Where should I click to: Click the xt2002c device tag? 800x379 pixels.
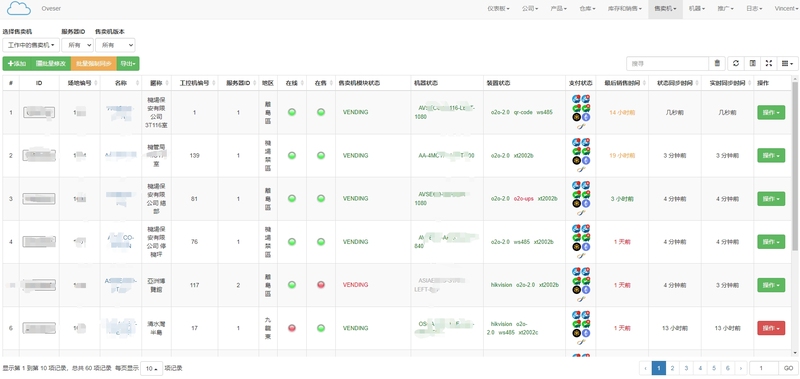(x=529, y=333)
